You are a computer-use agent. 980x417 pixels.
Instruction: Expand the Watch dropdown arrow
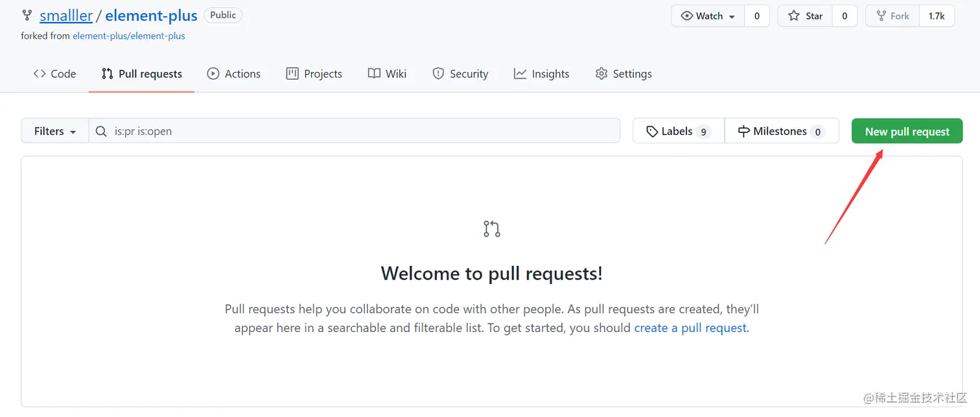732,17
